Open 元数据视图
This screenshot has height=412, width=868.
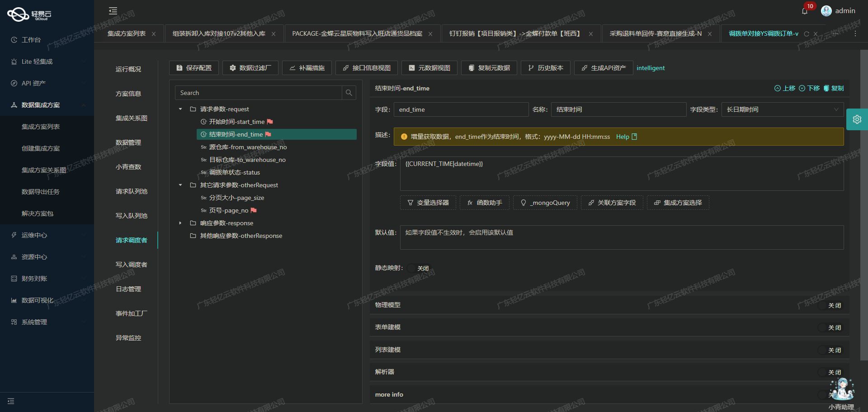tap(429, 68)
